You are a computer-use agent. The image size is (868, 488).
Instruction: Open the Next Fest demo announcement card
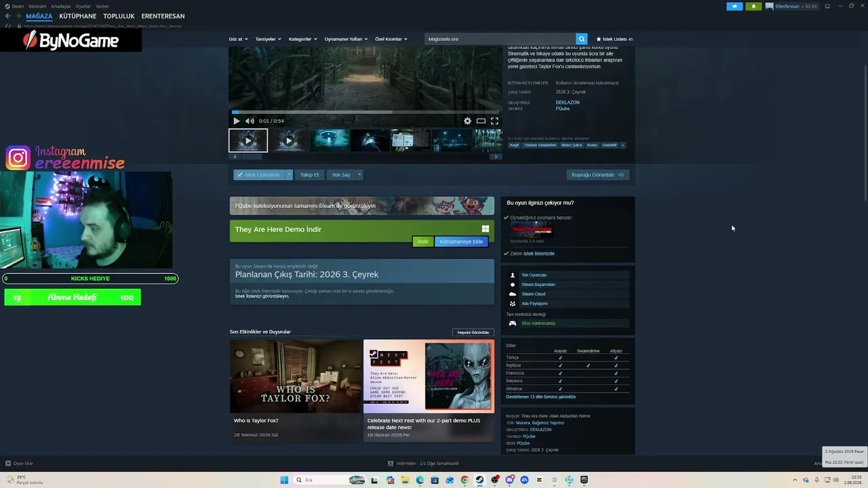429,390
